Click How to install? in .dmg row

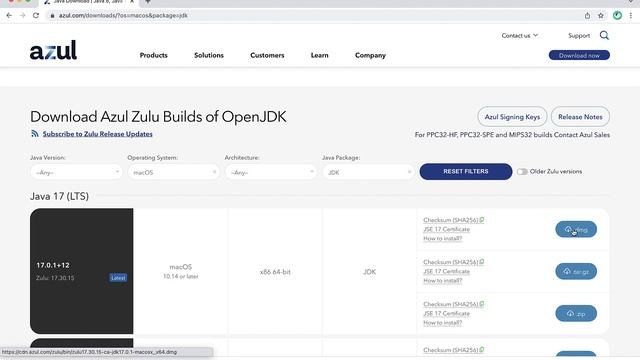(442, 238)
